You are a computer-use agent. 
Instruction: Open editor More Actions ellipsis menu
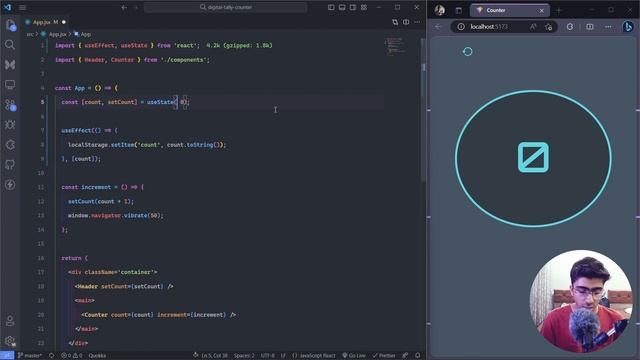pos(417,22)
